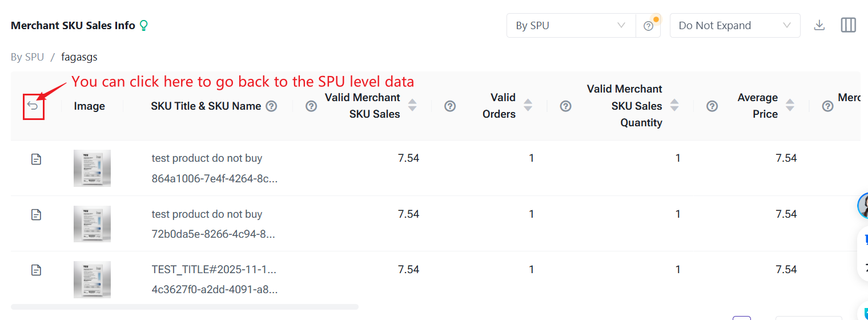Click help icon next to By SPU dropdown
Image resolution: width=868 pixels, height=320 pixels.
coord(648,26)
